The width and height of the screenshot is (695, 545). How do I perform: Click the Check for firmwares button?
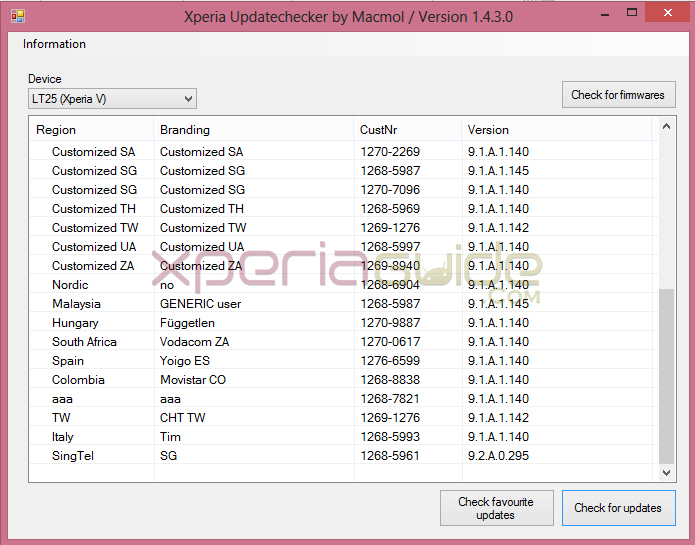[x=618, y=94]
